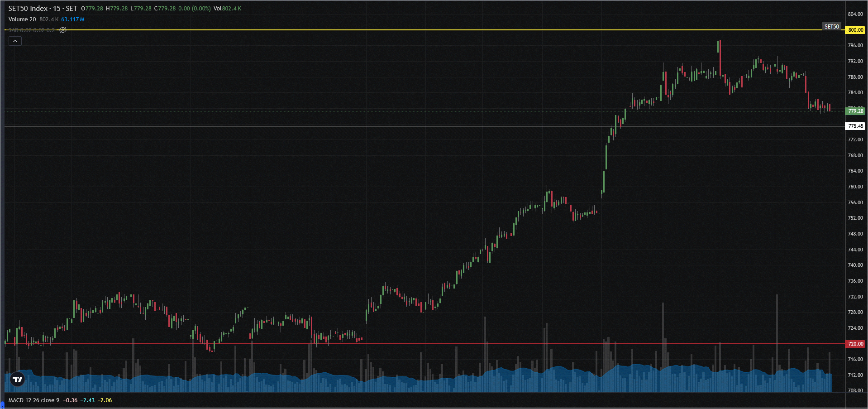
Task: Select the struck-through SAR 0.02 indicator label
Action: pos(32,30)
